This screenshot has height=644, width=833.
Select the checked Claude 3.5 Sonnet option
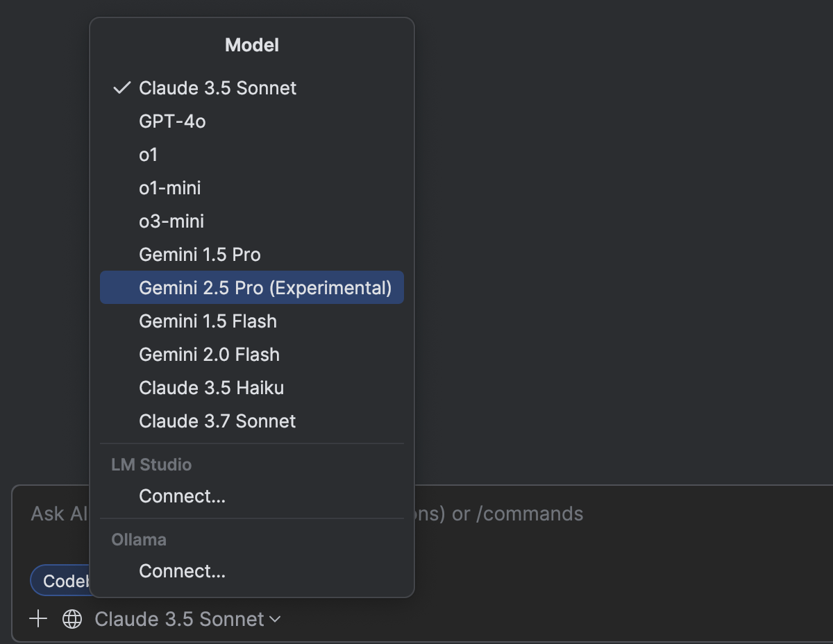pos(217,88)
